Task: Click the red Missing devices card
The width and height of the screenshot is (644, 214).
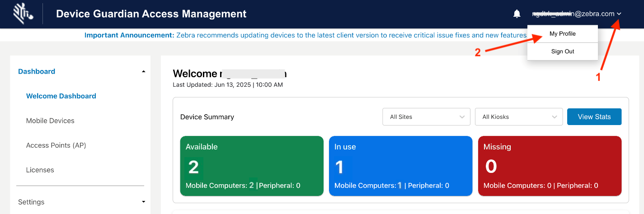Action: point(550,166)
